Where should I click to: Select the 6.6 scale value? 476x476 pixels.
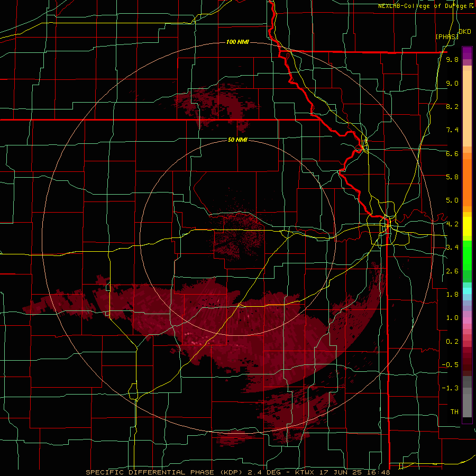tap(452, 153)
